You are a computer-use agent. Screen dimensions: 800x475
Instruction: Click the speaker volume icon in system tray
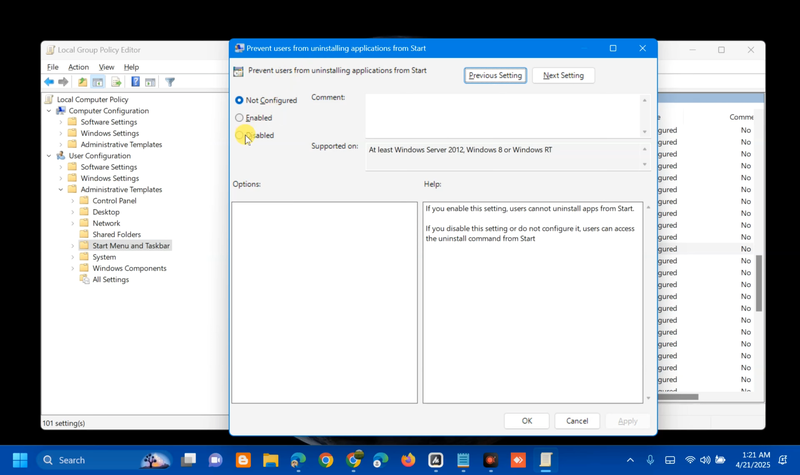[705, 460]
